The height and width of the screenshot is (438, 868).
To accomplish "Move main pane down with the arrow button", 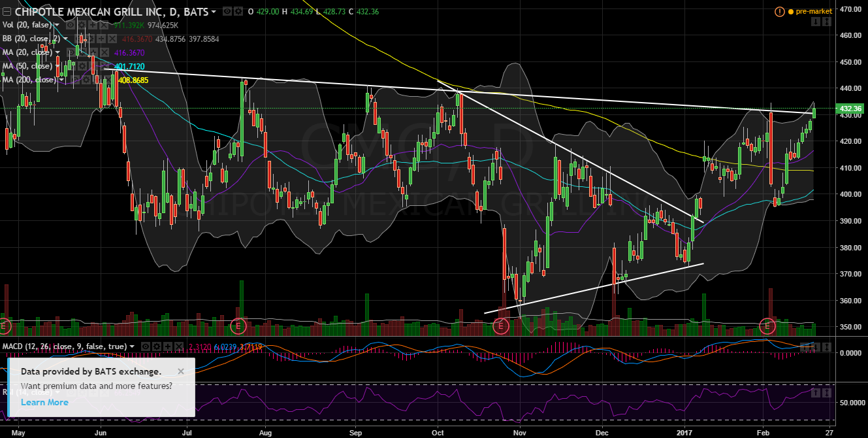I will click(x=816, y=22).
